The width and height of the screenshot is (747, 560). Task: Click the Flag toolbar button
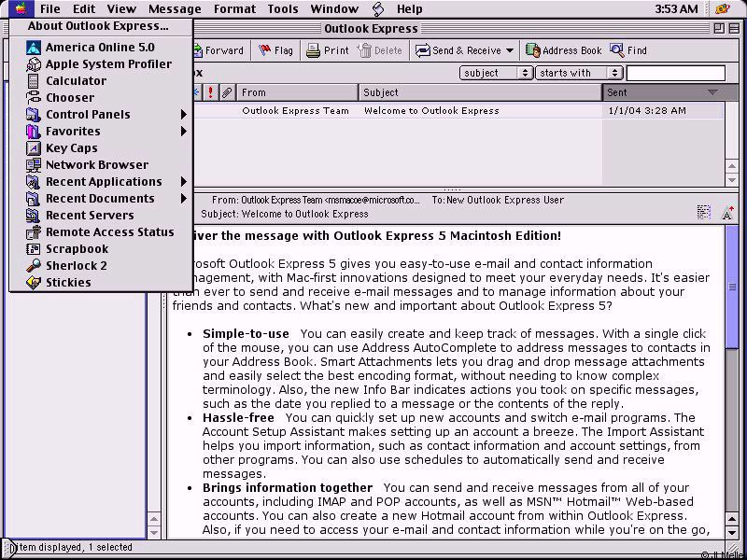[x=275, y=50]
